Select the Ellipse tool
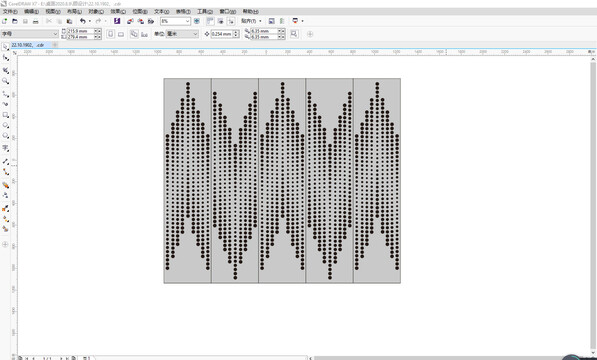The image size is (597, 360). pos(5,125)
